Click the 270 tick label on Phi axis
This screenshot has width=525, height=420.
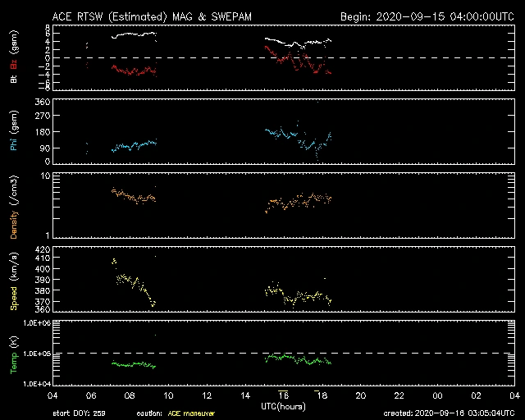point(42,116)
